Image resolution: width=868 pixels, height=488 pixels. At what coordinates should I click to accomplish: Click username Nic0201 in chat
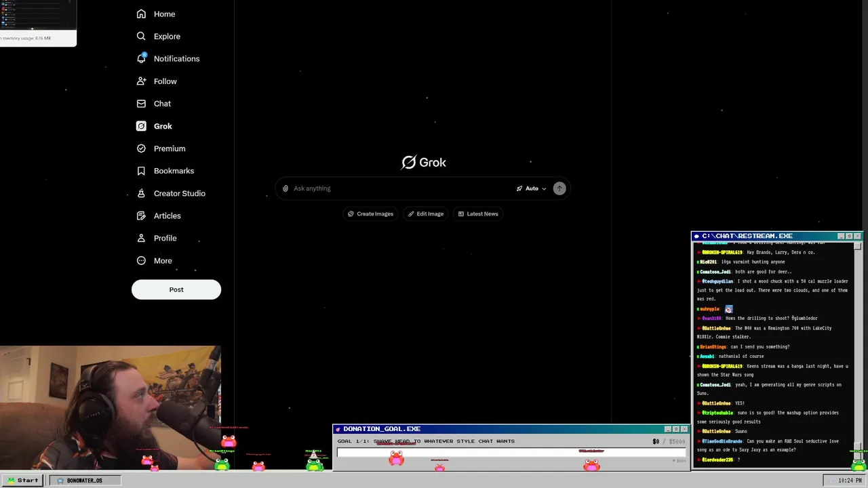(708, 262)
